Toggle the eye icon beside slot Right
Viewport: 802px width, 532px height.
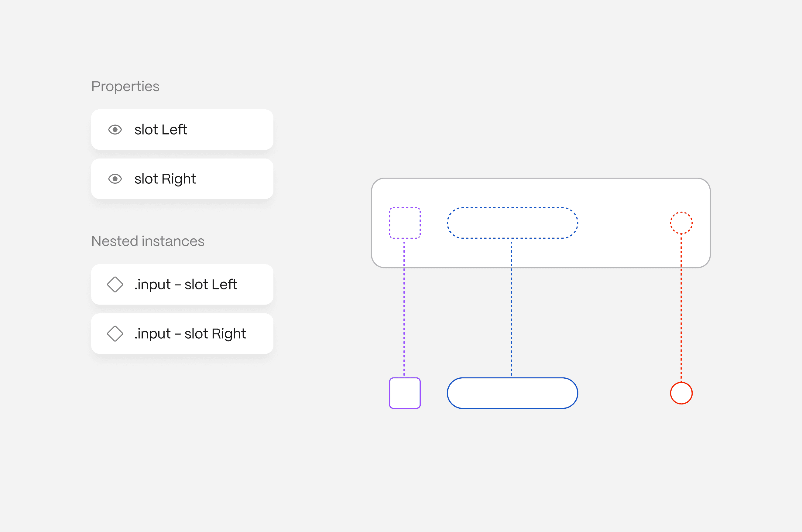coord(115,179)
